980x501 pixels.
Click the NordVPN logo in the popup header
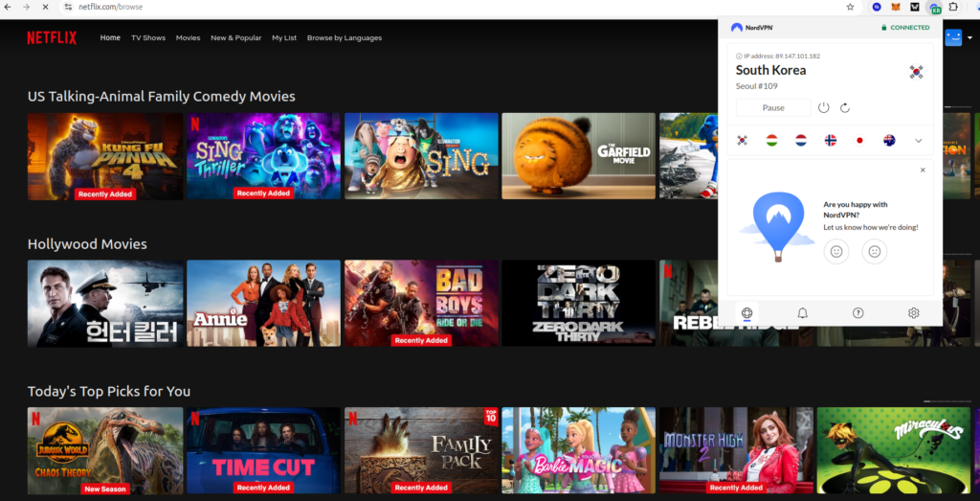coord(752,28)
